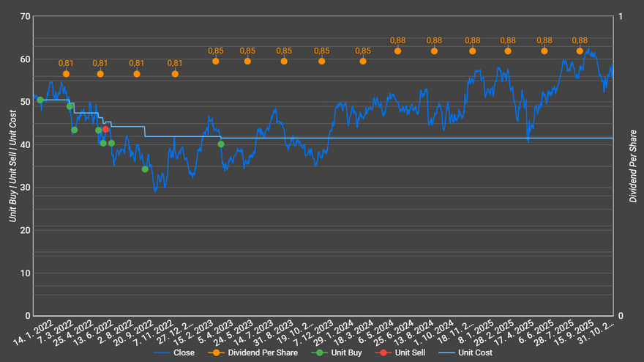Click the first 0,85 dividend marker
This screenshot has width=644, height=362.
click(216, 61)
